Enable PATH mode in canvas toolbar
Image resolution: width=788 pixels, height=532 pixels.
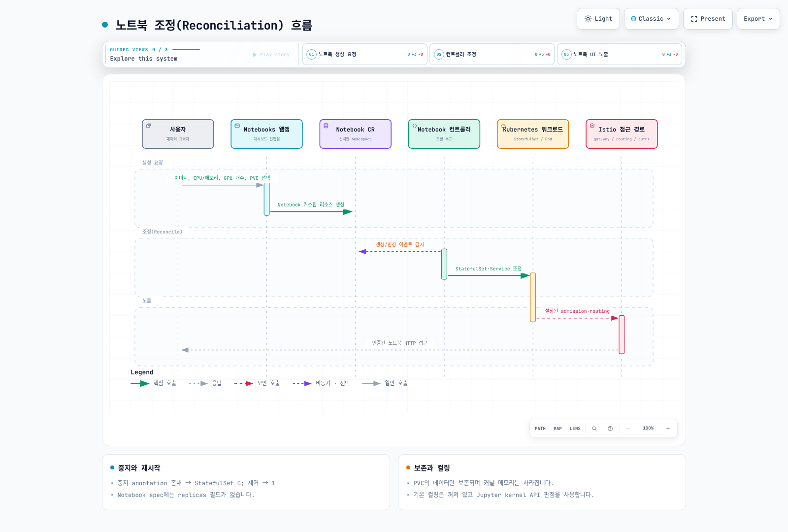pyautogui.click(x=540, y=429)
